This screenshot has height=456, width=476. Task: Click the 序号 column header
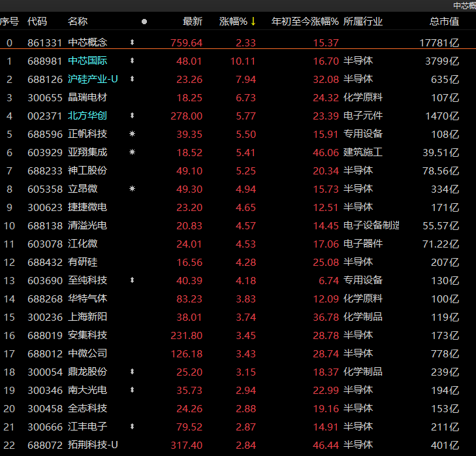pos(9,22)
